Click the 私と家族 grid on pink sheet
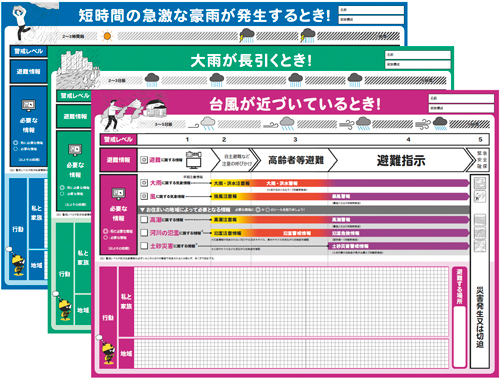Viewport: 500px width, 379px height. 291,301
